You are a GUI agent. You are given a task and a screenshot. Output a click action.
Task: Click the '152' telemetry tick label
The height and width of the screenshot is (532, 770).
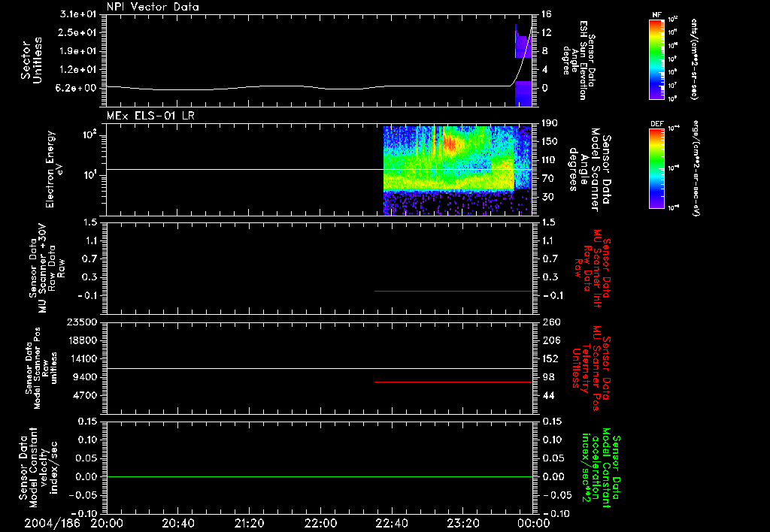coord(550,359)
